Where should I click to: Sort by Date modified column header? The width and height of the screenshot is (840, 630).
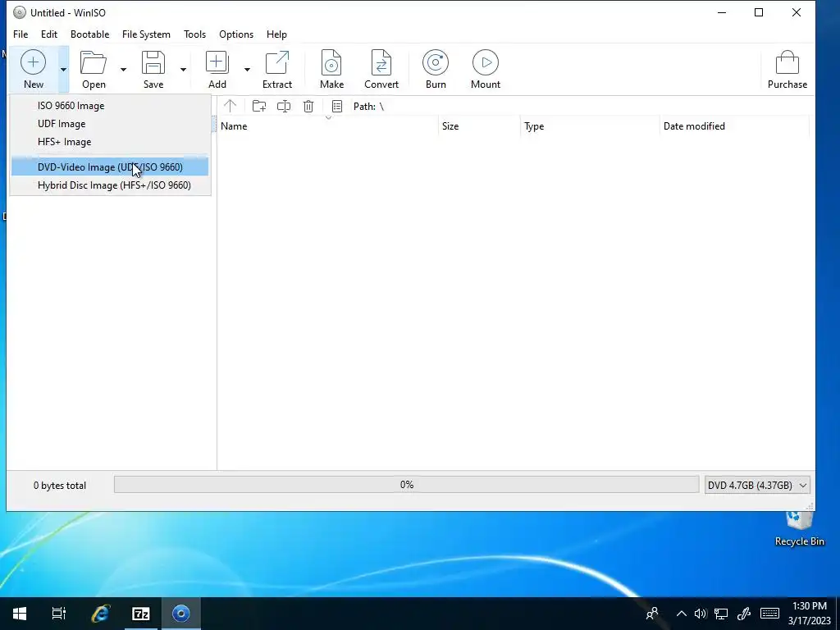coord(734,126)
